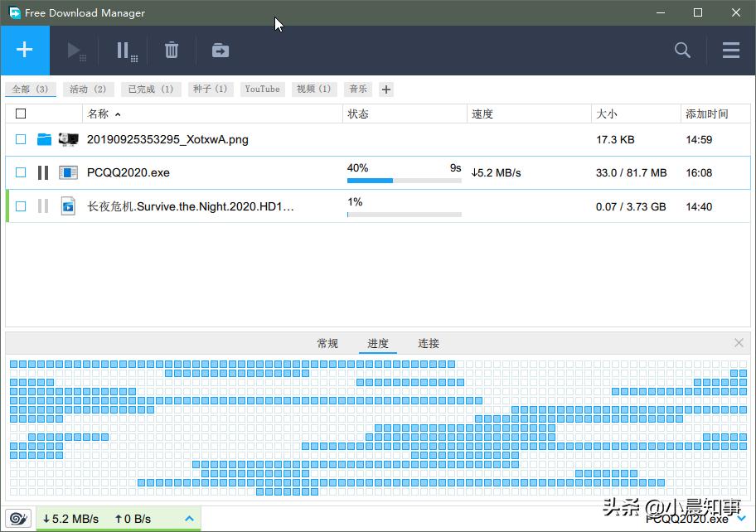Check the box for the png file

pos(21,139)
